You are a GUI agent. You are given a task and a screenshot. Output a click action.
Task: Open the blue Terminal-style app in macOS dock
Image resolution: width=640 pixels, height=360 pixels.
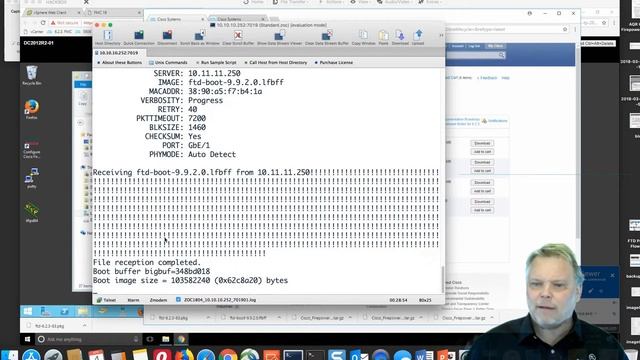click(x=293, y=355)
